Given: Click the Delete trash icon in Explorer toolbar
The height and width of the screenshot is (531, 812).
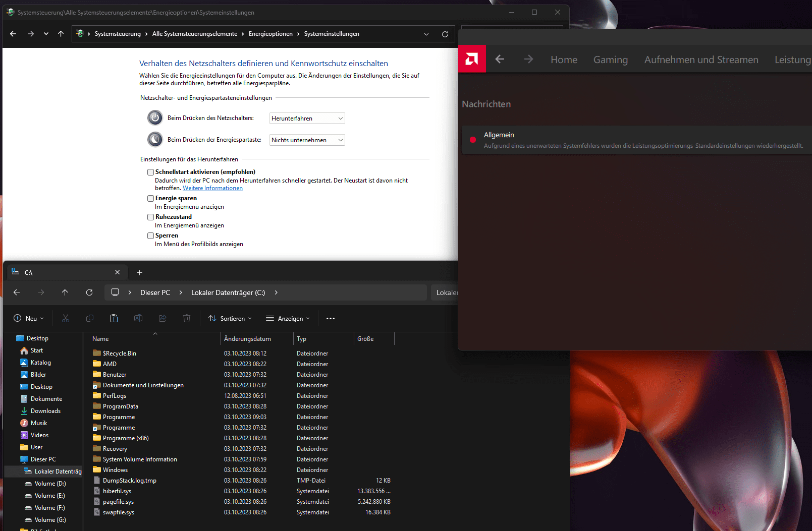Looking at the screenshot, I should point(187,318).
